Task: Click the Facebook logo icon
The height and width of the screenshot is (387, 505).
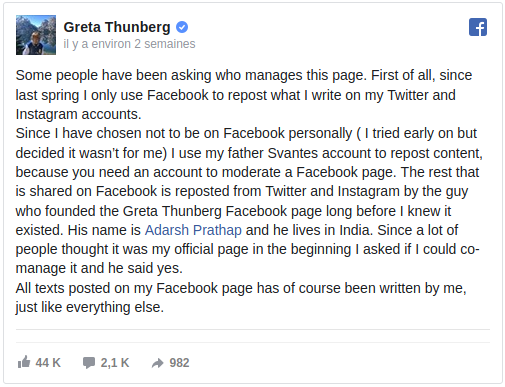Action: point(478,27)
